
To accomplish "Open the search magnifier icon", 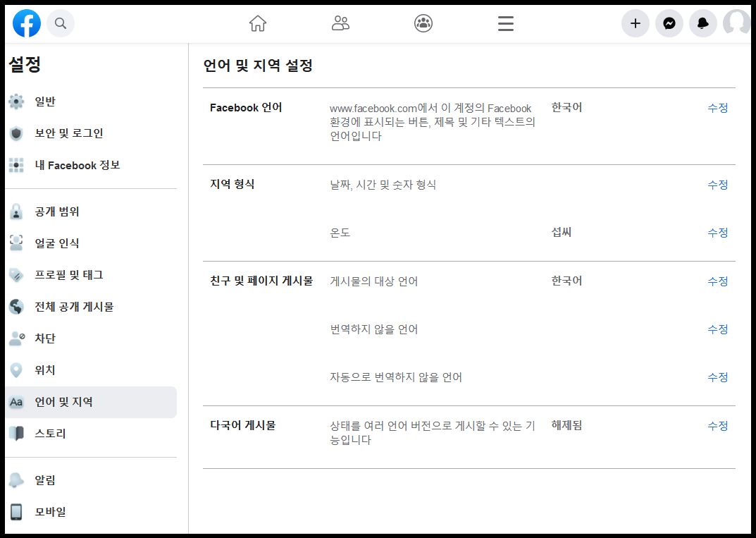I will 61,23.
